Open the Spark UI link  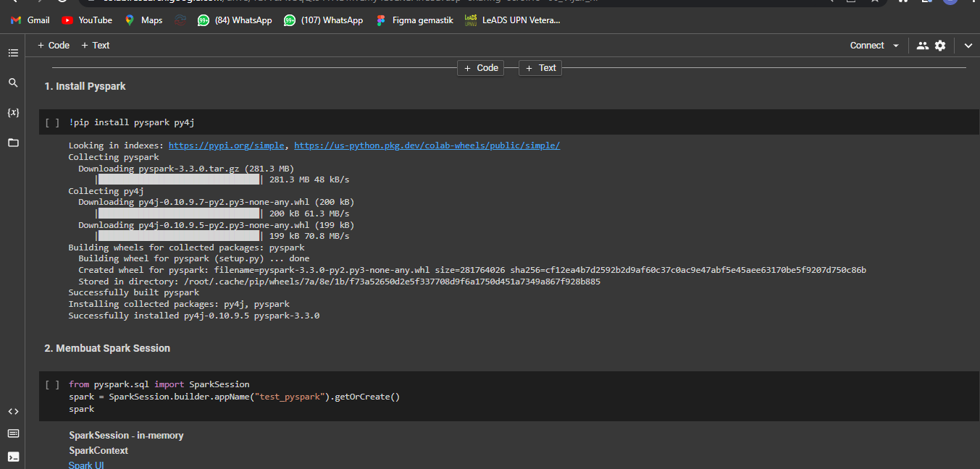[86, 465]
